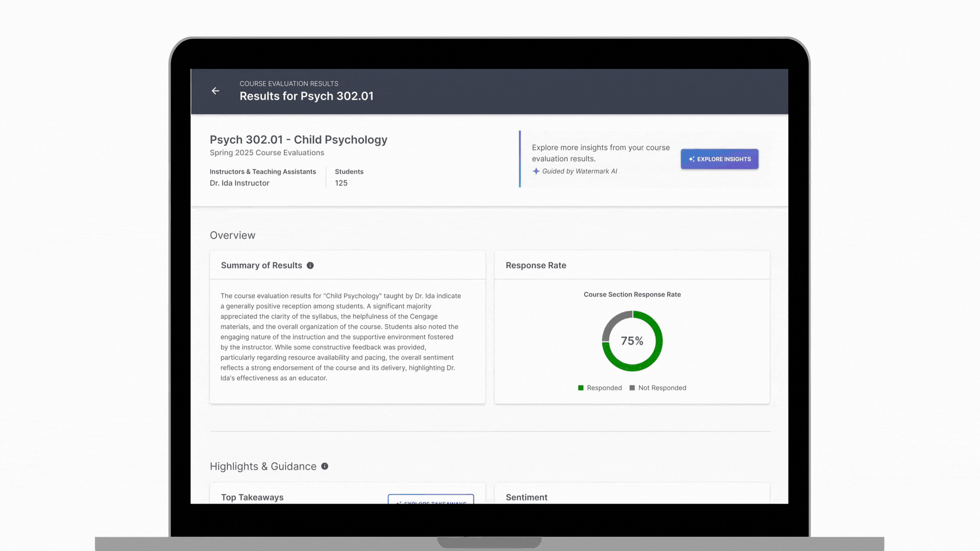
Task: Toggle the Not Responded legend label
Action: (x=662, y=388)
